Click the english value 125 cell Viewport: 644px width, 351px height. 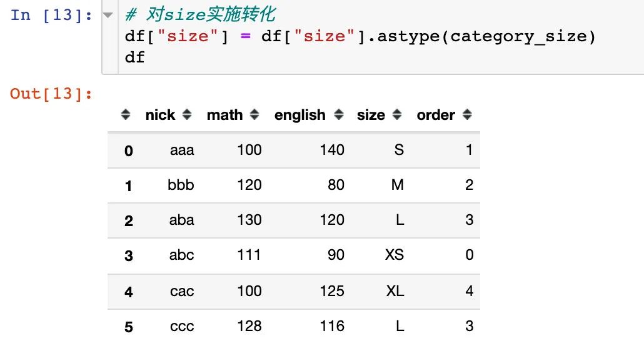point(332,290)
